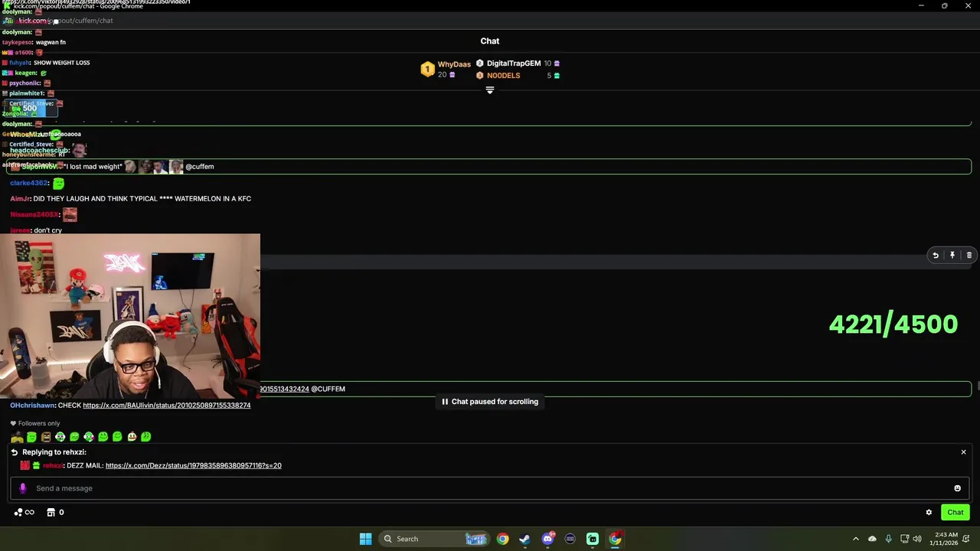Cancel the reply to rehxzi
The image size is (980, 551).
click(x=963, y=452)
